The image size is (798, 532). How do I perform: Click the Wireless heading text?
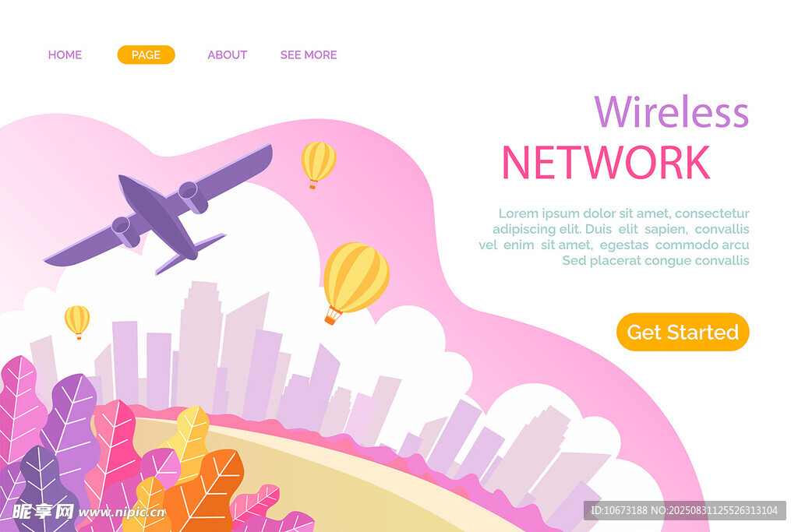(x=671, y=111)
